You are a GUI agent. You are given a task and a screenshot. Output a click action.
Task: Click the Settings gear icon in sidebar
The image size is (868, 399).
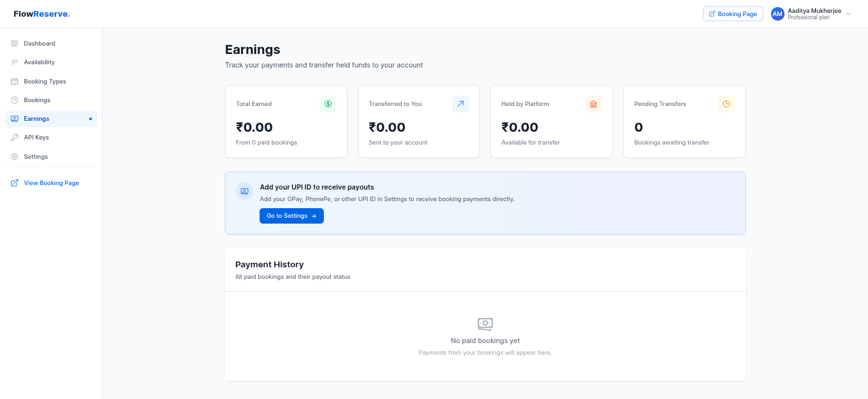(x=15, y=156)
